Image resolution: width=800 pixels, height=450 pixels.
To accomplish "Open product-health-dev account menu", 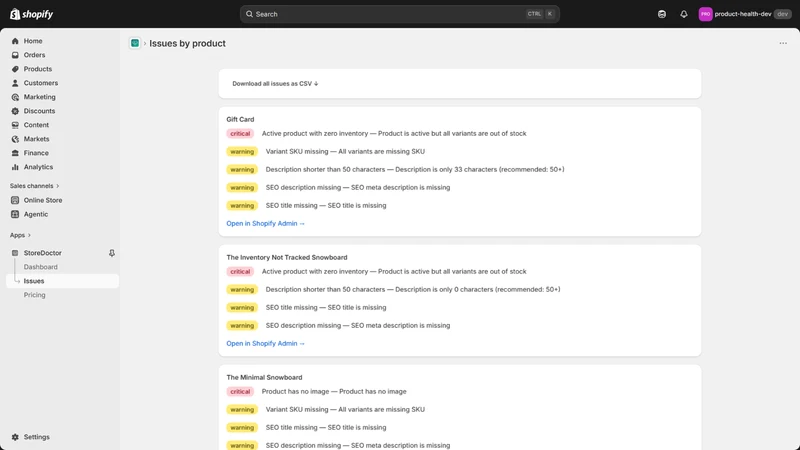I will pos(744,14).
